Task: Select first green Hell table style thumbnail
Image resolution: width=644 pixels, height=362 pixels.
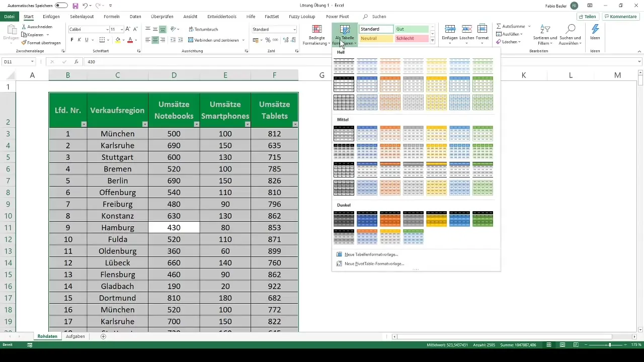Action: 482,66
